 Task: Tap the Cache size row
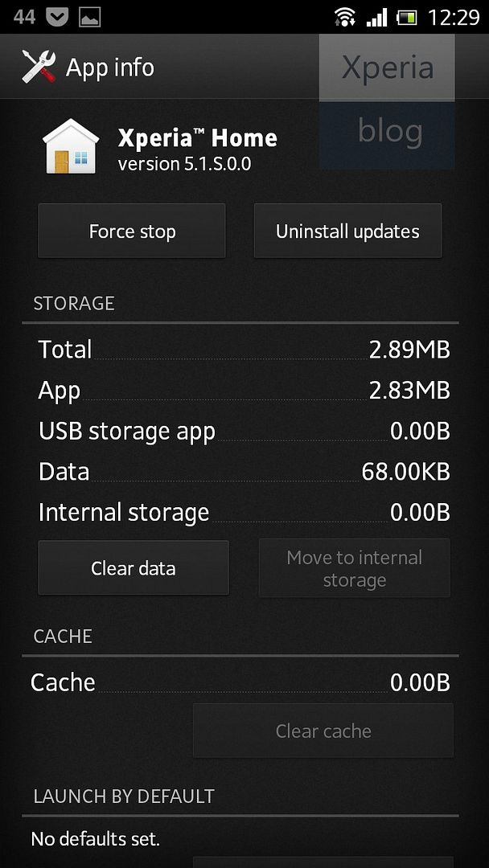(240, 682)
